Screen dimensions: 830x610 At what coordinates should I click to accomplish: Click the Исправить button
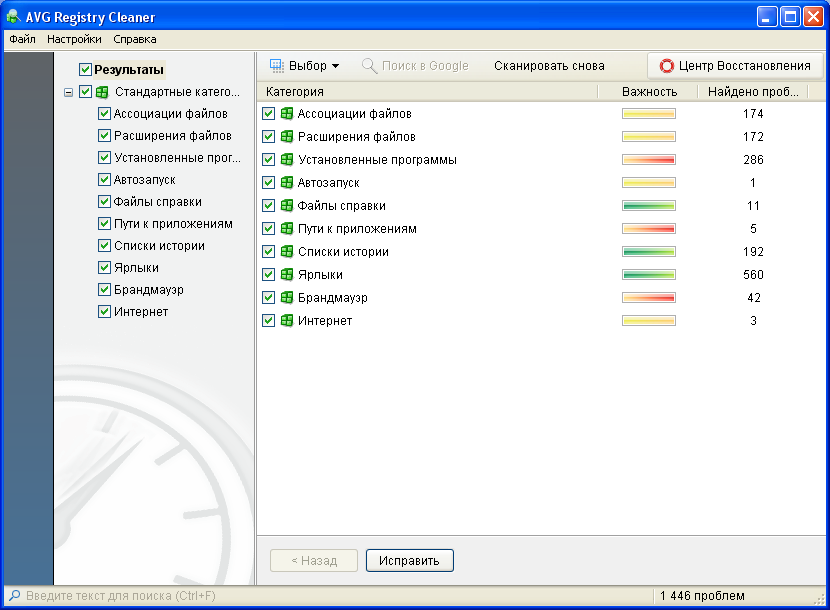click(409, 560)
